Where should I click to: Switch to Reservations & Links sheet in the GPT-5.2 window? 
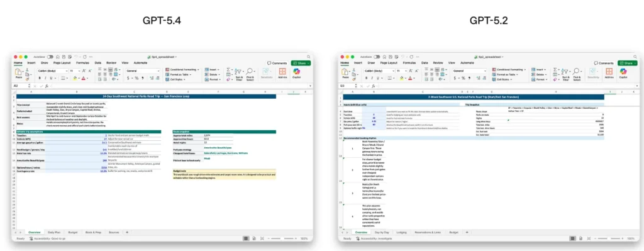pyautogui.click(x=427, y=232)
